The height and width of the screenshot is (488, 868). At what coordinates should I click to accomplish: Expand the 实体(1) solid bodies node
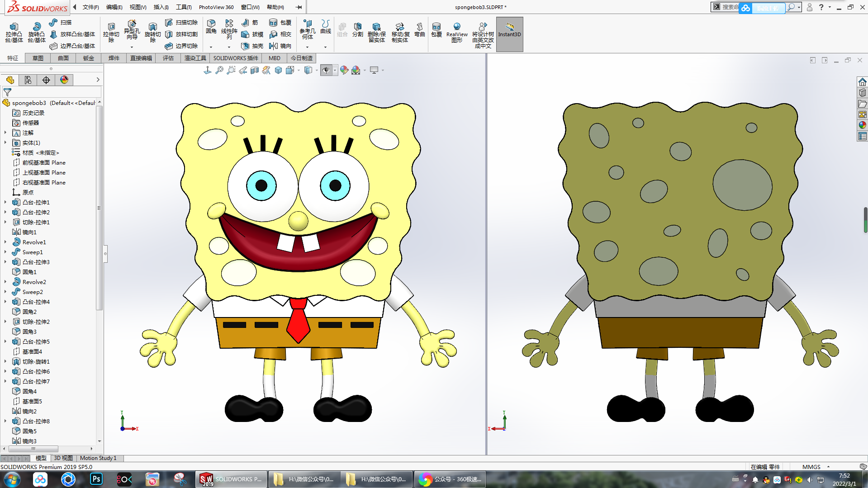[5, 142]
